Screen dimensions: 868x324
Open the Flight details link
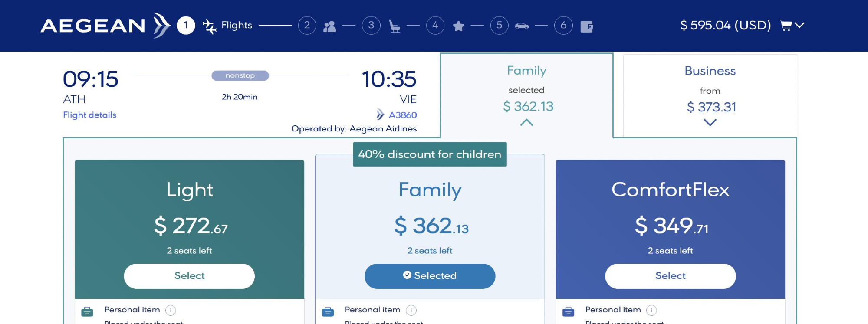coord(89,115)
